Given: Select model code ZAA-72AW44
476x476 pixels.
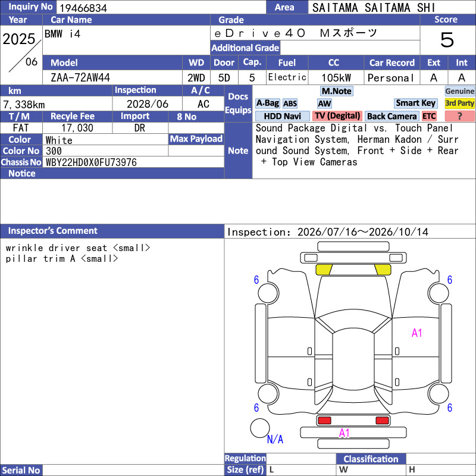Looking at the screenshot, I should pyautogui.click(x=80, y=78).
